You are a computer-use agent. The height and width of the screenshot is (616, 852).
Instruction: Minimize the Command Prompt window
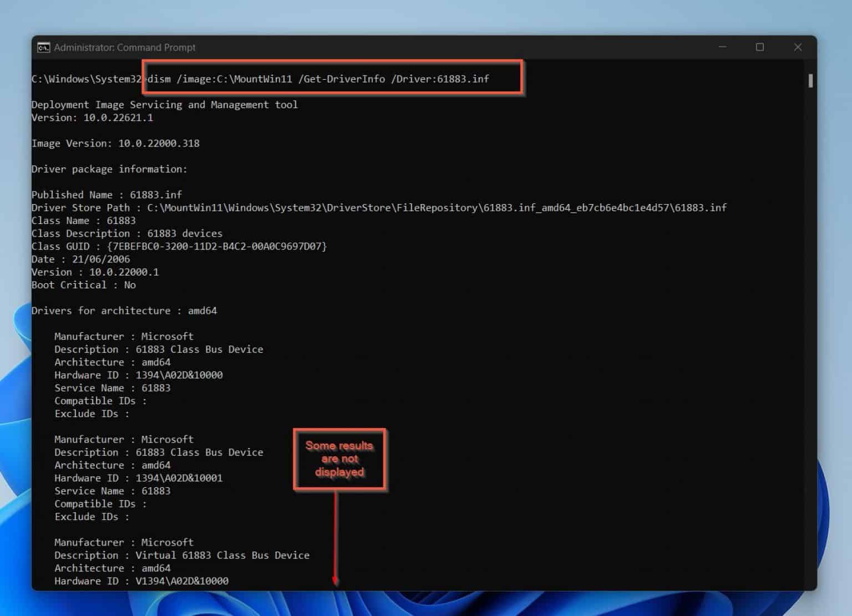click(722, 47)
